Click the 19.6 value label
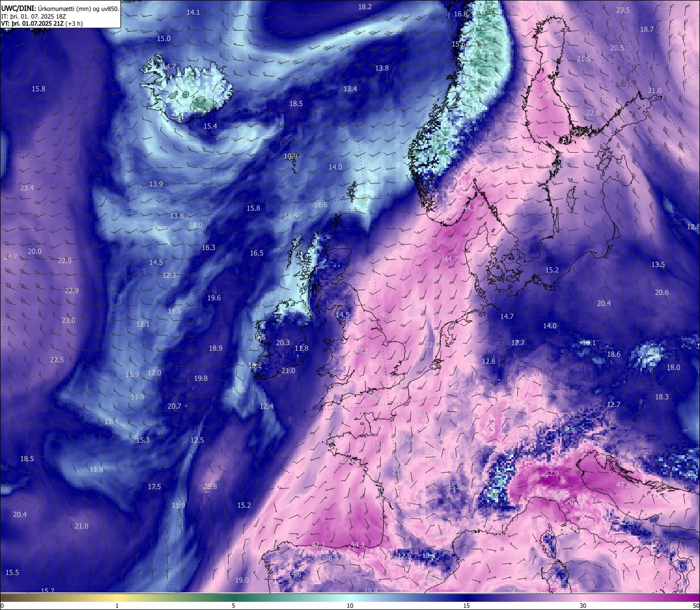Screen dimensions: 700x610 tap(214, 298)
